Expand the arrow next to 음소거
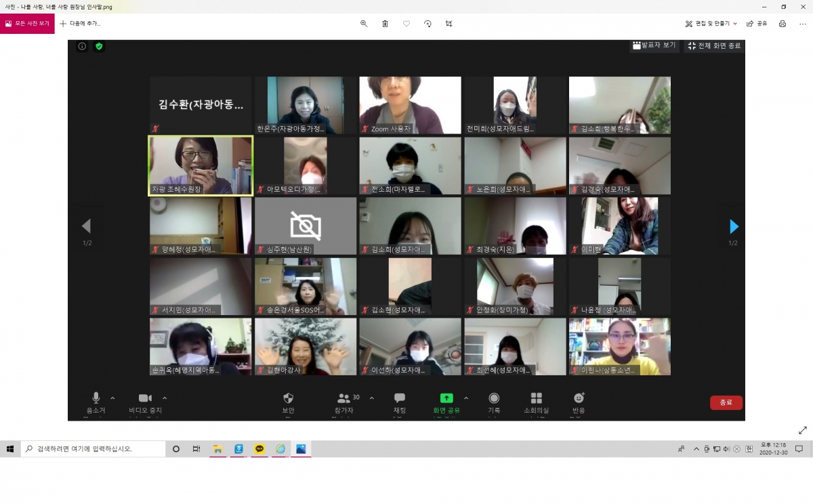This screenshot has width=813, height=504. pyautogui.click(x=112, y=398)
